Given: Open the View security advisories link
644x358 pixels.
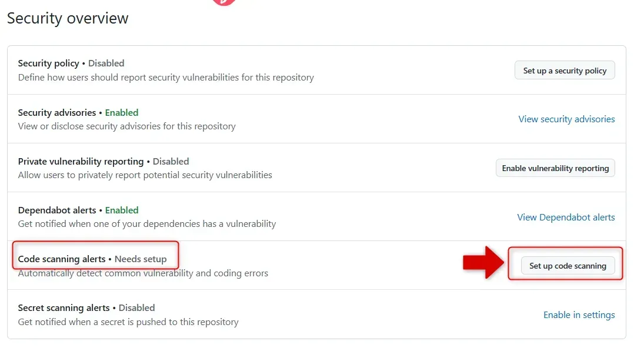Looking at the screenshot, I should click(566, 119).
